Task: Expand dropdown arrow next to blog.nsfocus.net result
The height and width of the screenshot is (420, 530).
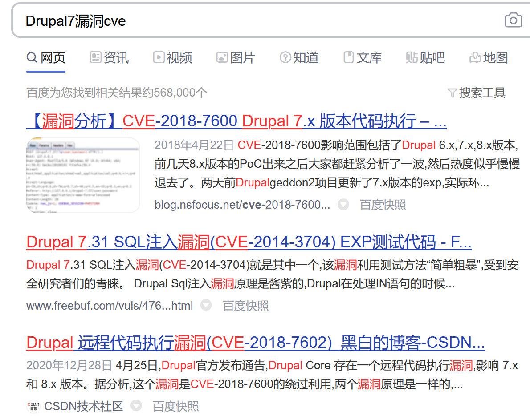Action: click(x=343, y=205)
